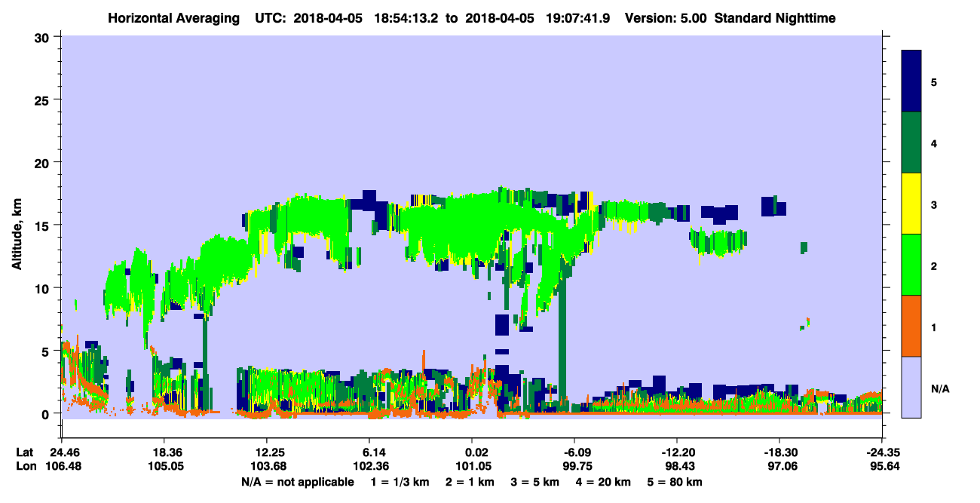
Task: Click the legend text '1 = 1/3 km'
Action: pyautogui.click(x=399, y=482)
